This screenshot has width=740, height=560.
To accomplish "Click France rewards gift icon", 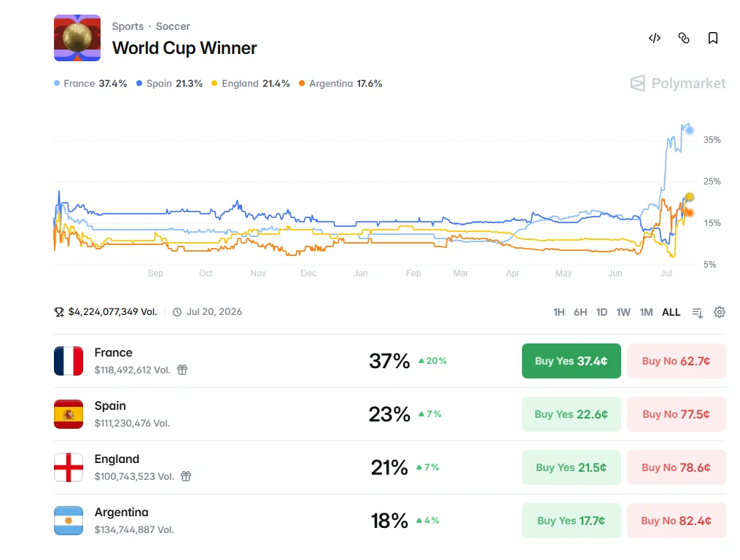I will 182,370.
